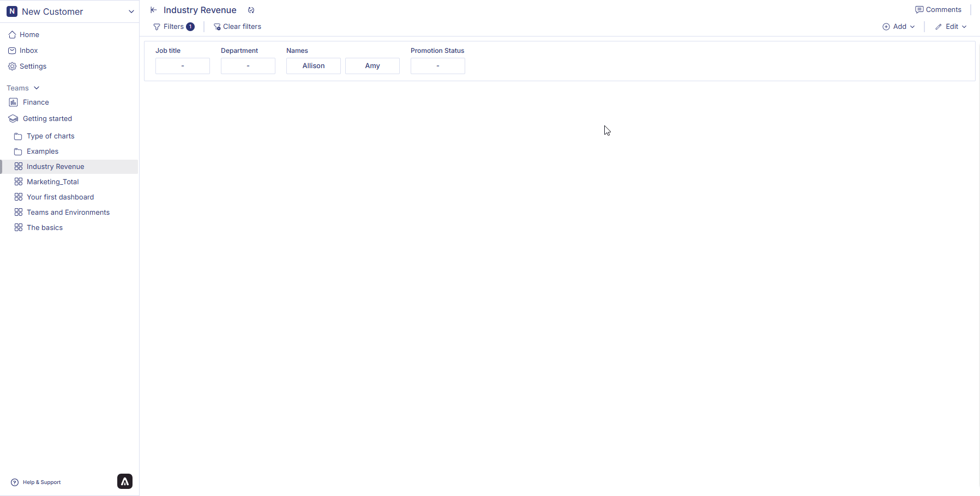Open the Comments panel

938,10
